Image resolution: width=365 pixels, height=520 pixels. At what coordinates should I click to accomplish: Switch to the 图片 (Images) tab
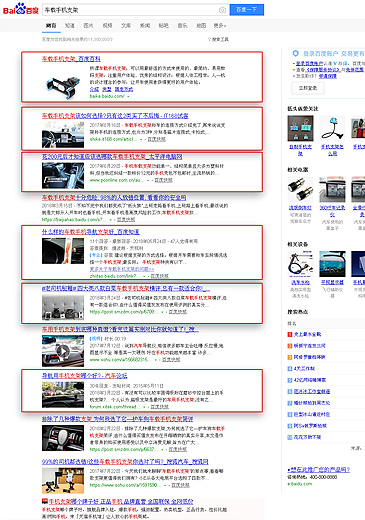tap(88, 25)
